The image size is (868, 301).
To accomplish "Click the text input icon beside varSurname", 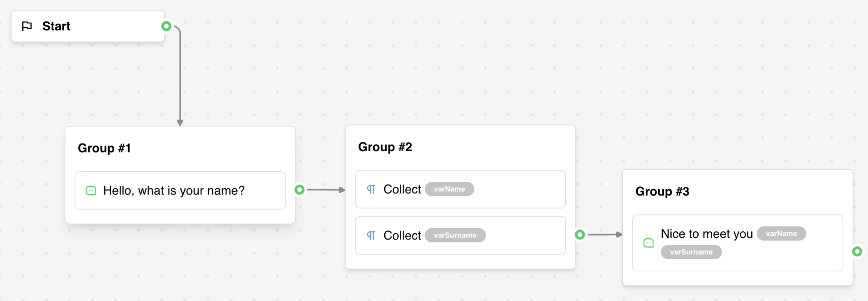I will tap(371, 236).
